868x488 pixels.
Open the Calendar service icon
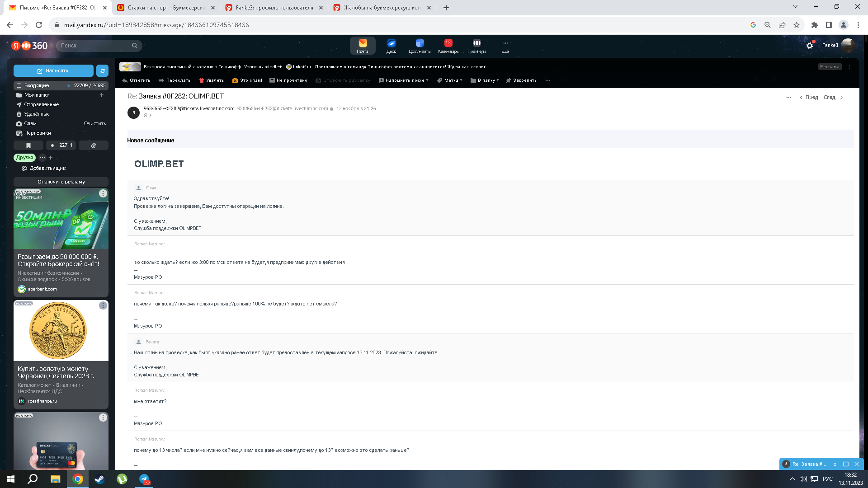448,45
